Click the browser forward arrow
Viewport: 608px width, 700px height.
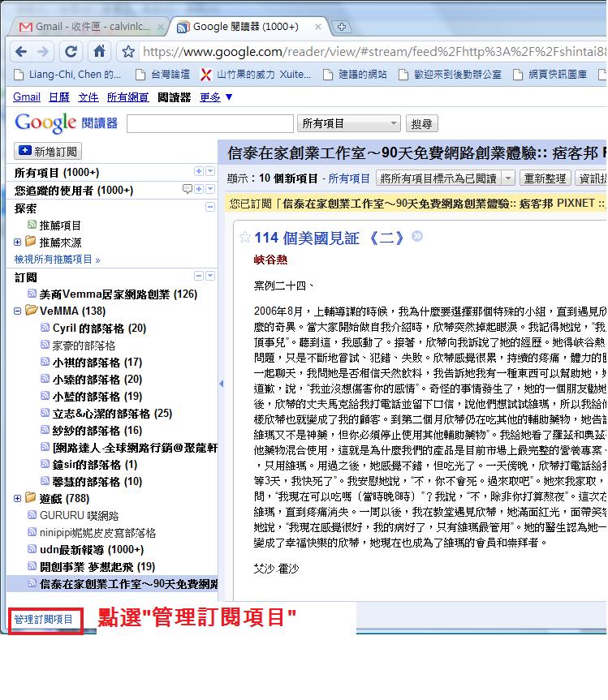click(x=43, y=52)
